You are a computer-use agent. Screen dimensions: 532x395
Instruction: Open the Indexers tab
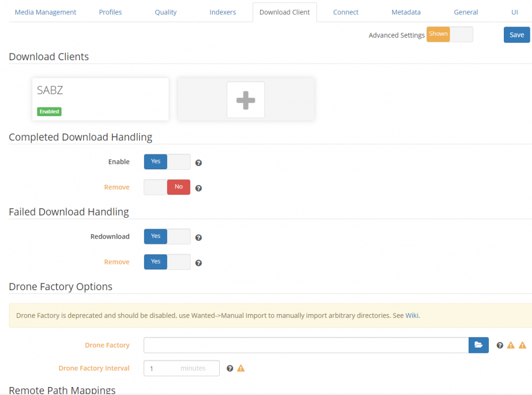(x=222, y=12)
